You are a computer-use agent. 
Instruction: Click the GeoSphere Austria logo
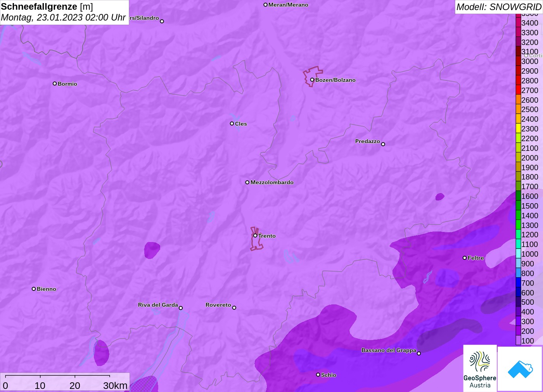[x=480, y=368]
